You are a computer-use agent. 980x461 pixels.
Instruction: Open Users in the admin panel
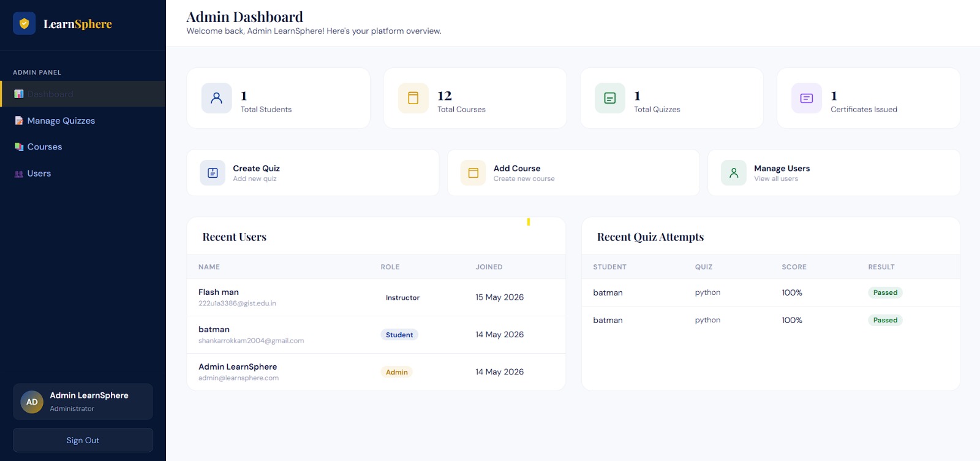tap(83, 173)
